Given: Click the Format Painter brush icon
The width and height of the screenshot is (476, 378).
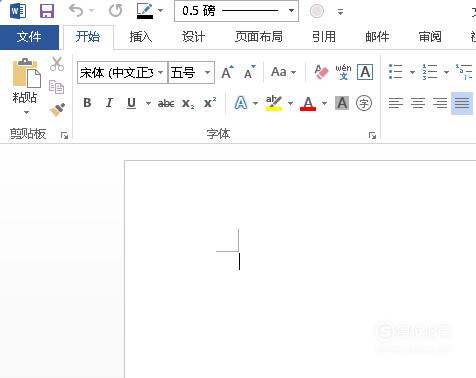Looking at the screenshot, I should click(57, 110).
